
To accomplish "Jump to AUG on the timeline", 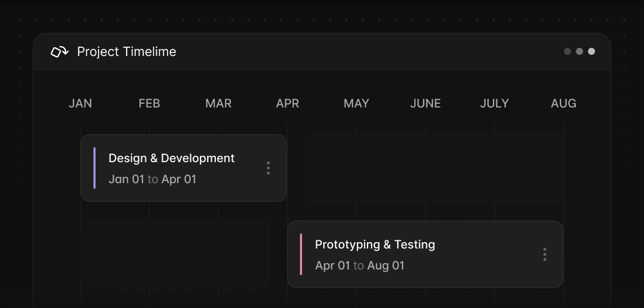I will click(x=563, y=103).
